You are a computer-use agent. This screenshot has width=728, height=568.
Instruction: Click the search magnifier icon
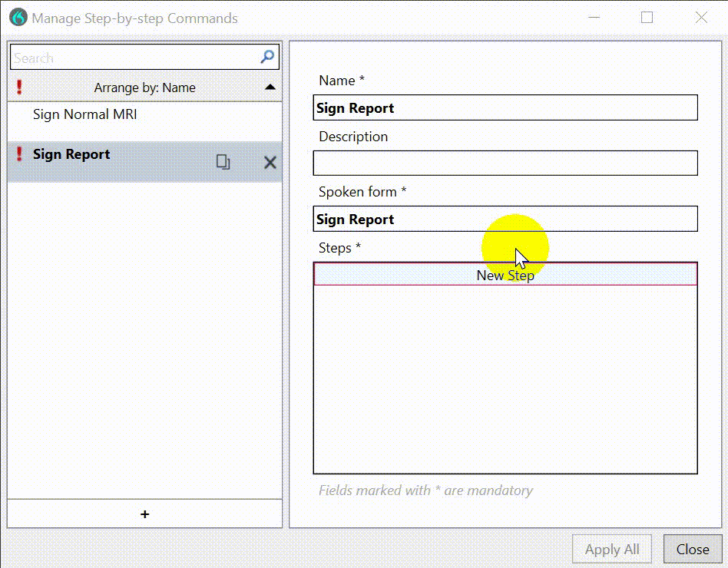pos(267,57)
